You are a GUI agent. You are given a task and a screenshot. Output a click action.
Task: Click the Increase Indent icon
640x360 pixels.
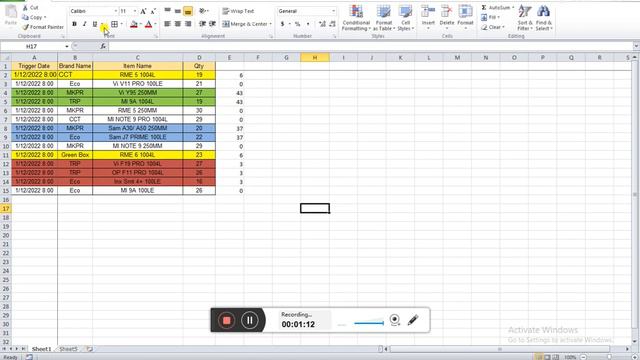click(212, 24)
